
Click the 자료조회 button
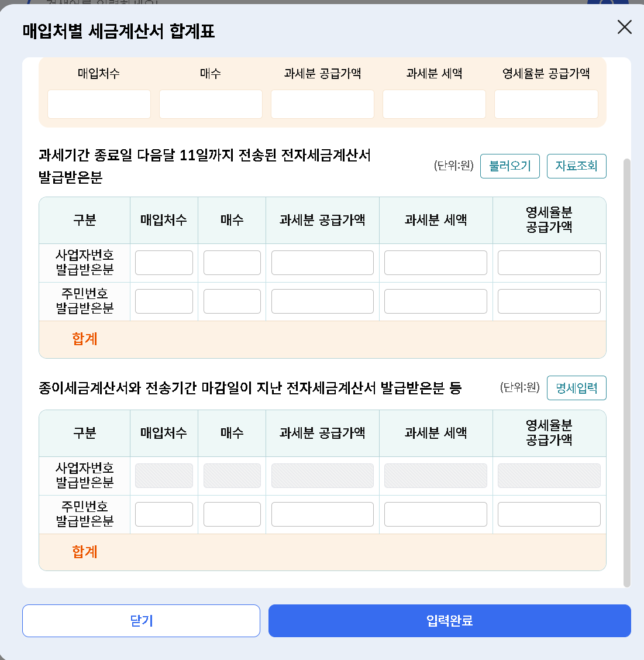point(576,166)
